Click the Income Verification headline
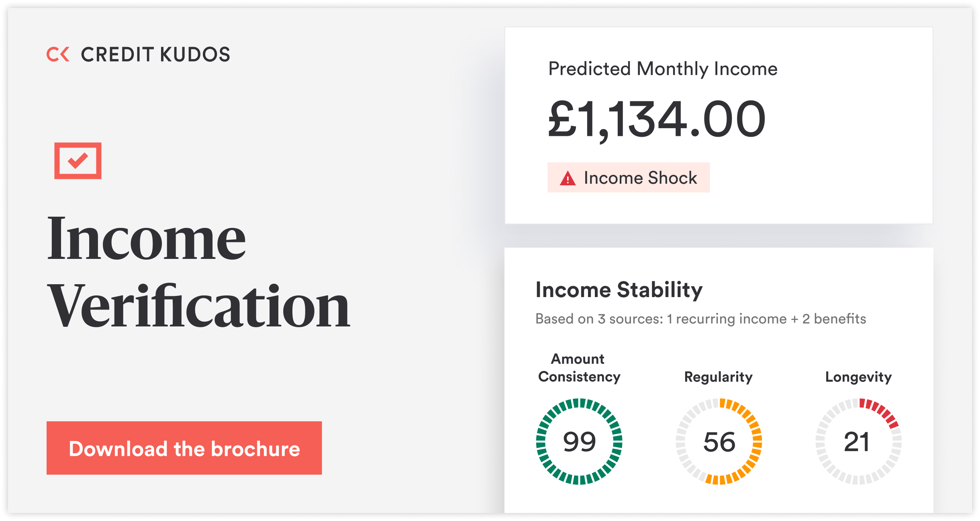The width and height of the screenshot is (980, 521). click(x=198, y=271)
